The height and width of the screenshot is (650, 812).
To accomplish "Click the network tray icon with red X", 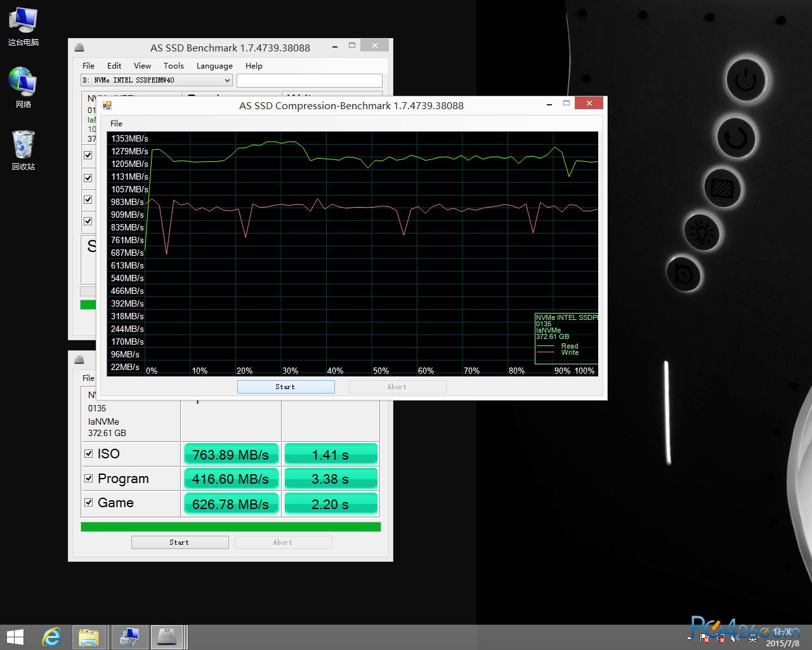I will 721,639.
